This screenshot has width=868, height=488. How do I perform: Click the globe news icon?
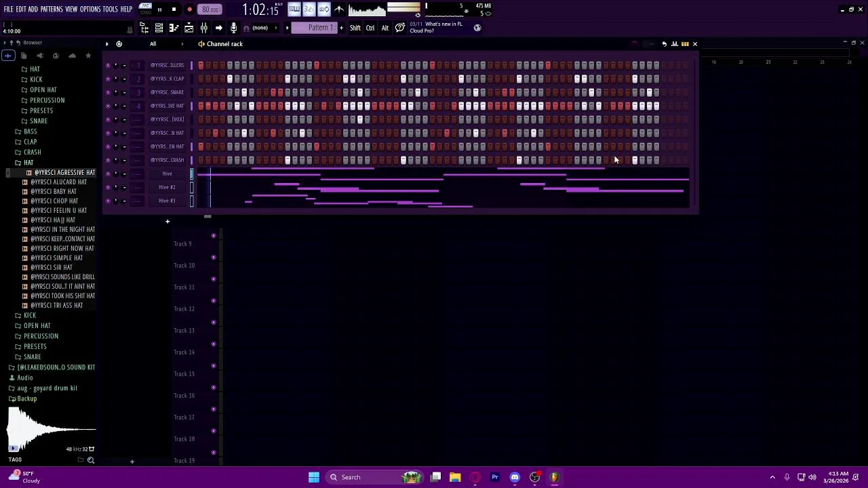[477, 28]
